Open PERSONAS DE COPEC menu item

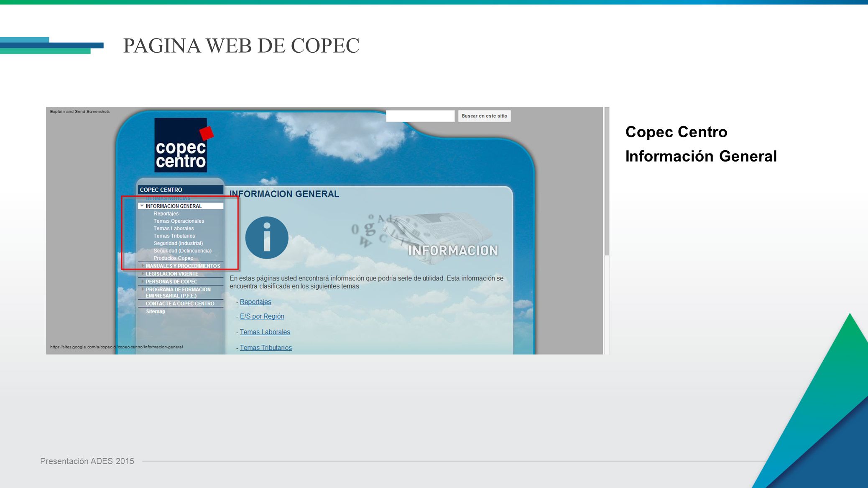click(171, 282)
